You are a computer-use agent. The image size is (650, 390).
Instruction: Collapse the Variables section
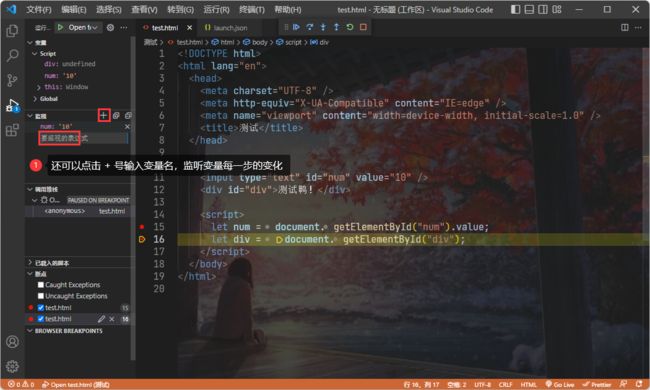[x=30, y=43]
